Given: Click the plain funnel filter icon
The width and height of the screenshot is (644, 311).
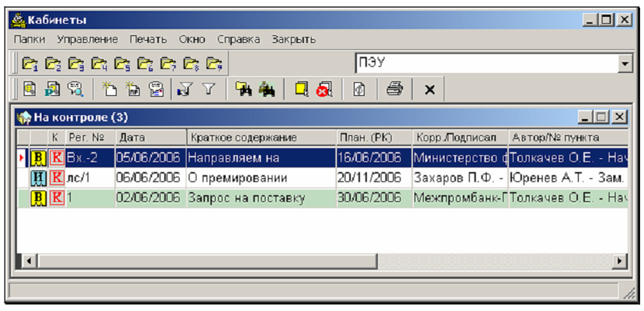Looking at the screenshot, I should (x=209, y=89).
